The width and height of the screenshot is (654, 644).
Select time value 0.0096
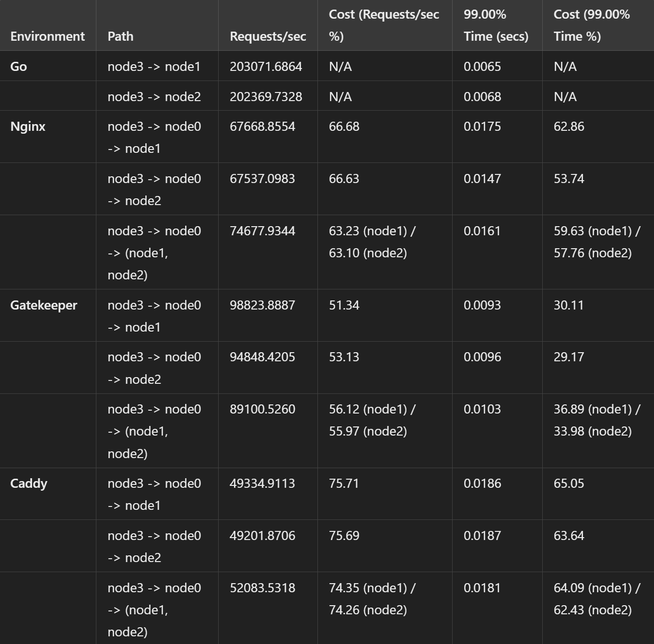482,357
